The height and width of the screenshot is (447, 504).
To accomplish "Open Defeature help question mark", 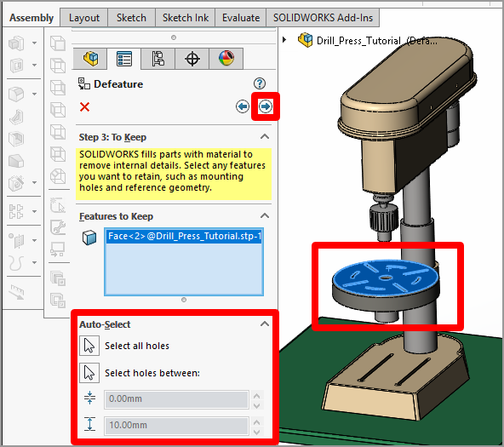I will pos(260,83).
